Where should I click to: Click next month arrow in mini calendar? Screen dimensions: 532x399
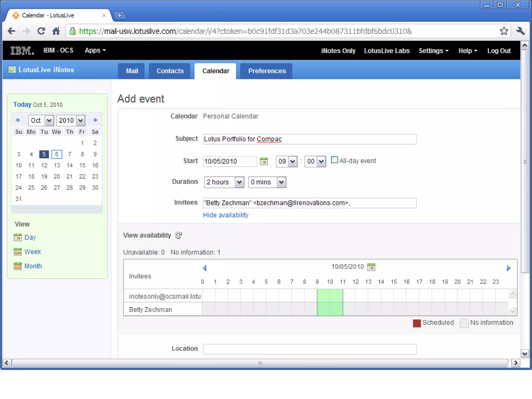(x=95, y=120)
